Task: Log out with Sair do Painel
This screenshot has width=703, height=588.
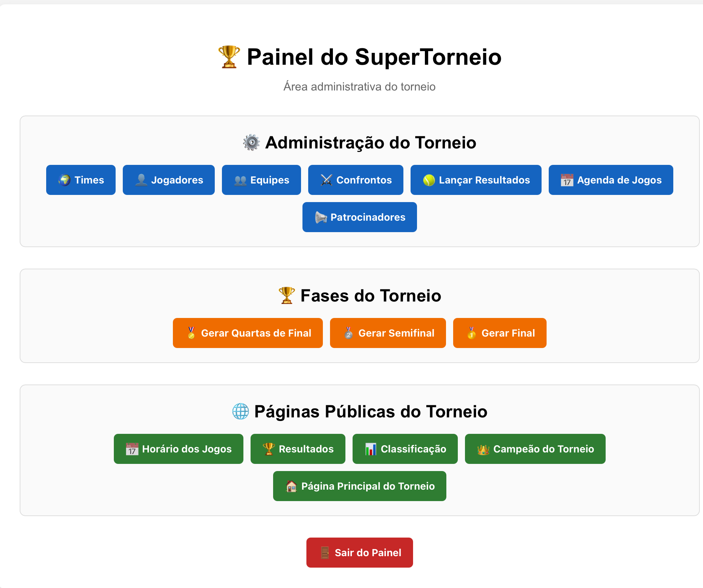Action: pos(359,553)
